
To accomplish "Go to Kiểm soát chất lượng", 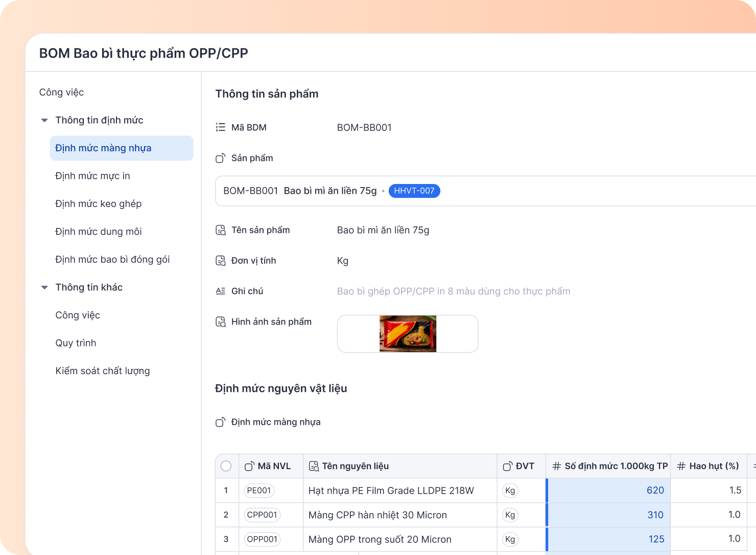I will point(103,371).
